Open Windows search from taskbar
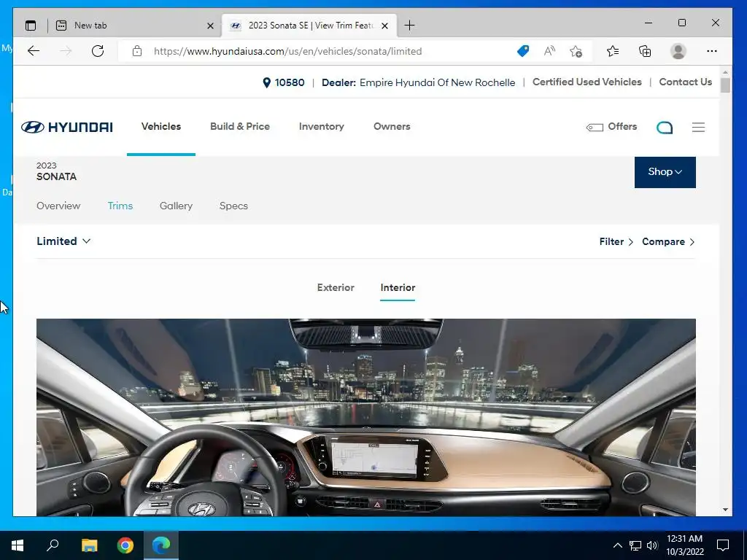Image resolution: width=747 pixels, height=560 pixels. point(53,545)
